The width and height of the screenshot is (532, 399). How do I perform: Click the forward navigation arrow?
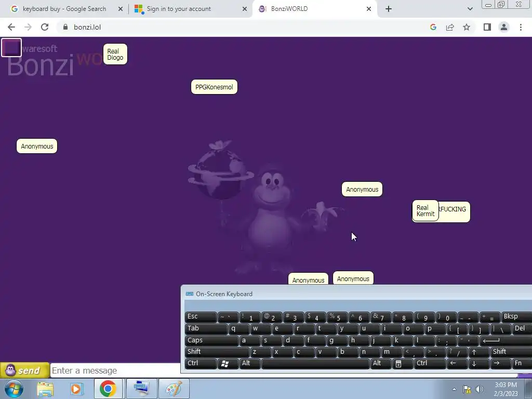28,27
